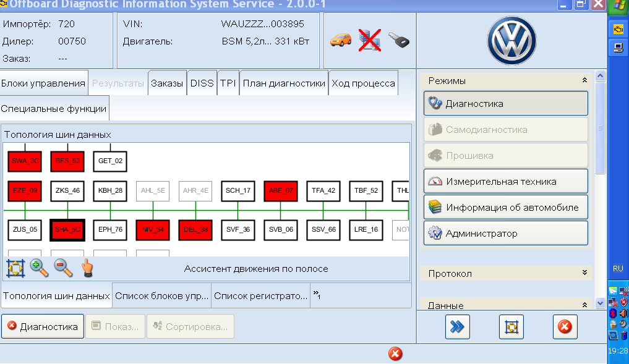Expand the Протокол section
This screenshot has width=629, height=364.
[x=584, y=273]
